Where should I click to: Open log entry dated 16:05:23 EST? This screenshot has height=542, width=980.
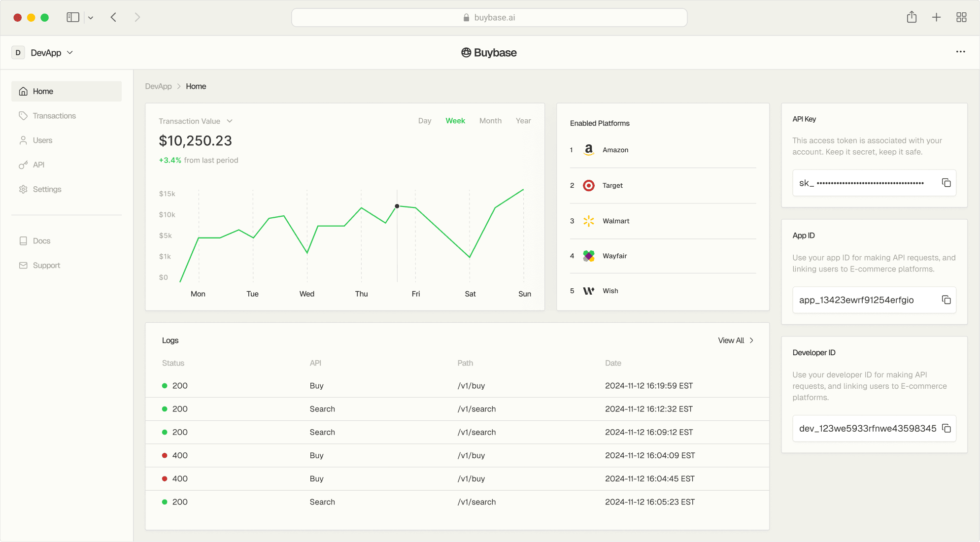tap(457, 502)
